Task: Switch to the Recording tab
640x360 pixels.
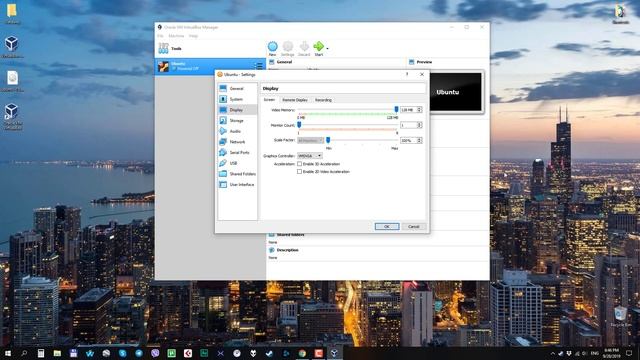Action: 323,100
